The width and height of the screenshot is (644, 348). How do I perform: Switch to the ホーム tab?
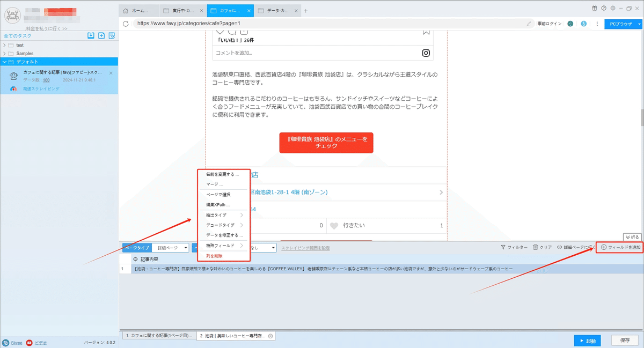click(x=139, y=11)
